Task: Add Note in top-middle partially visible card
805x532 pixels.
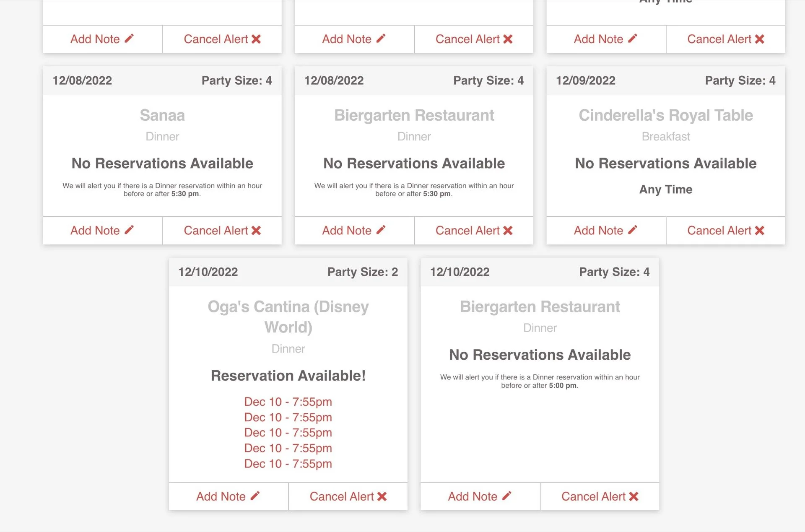Action: [x=347, y=39]
